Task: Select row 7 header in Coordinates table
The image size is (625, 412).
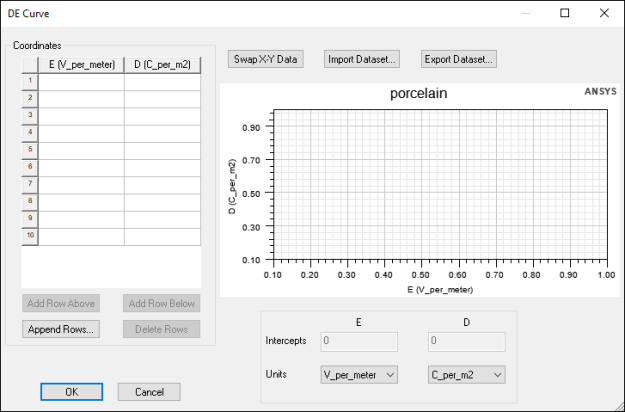Action: point(30,184)
